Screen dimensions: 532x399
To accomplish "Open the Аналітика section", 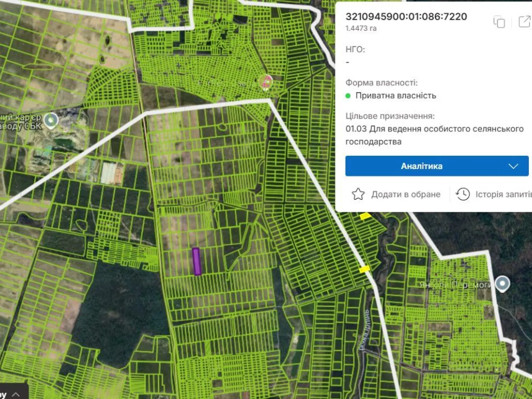I will pos(421,166).
